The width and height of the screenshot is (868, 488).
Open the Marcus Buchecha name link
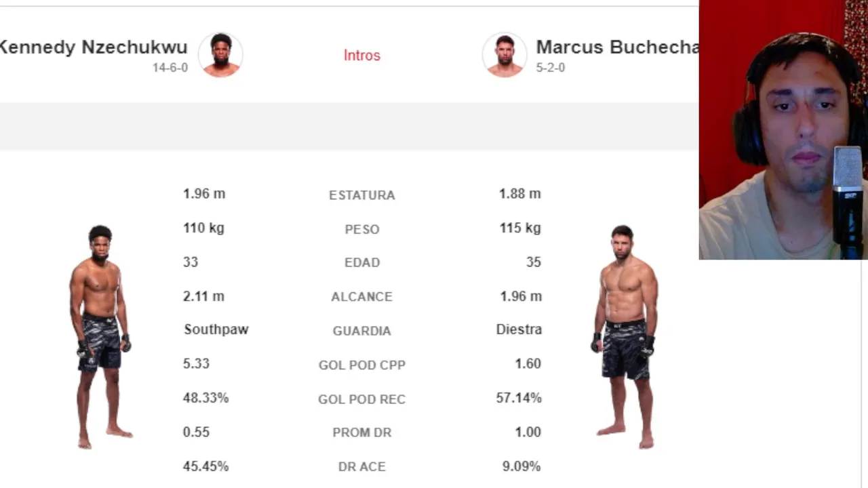point(616,47)
